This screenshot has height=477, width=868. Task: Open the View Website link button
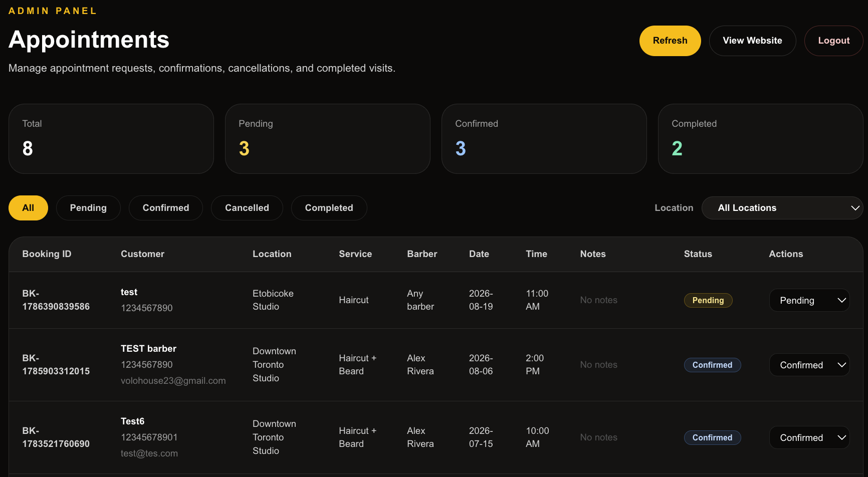(x=752, y=41)
